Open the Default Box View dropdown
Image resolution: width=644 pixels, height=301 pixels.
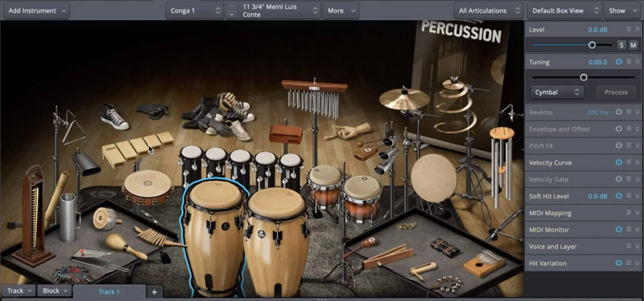click(x=565, y=11)
